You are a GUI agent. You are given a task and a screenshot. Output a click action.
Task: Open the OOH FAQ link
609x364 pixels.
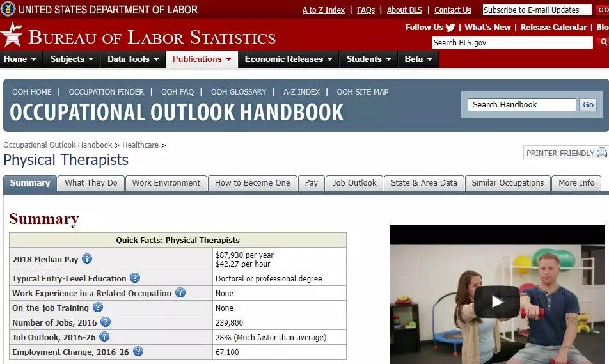(177, 92)
